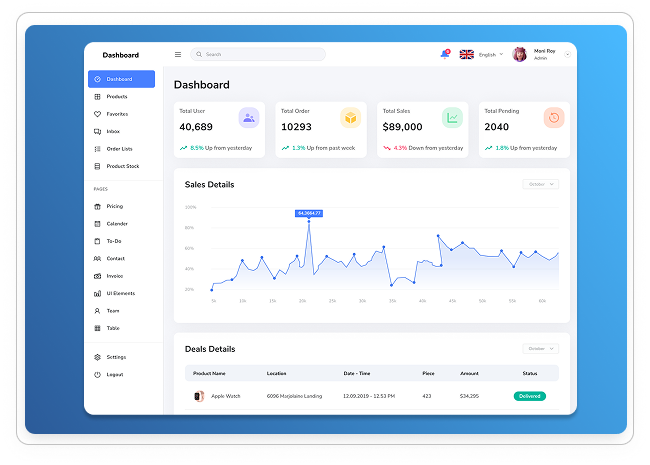The image size is (650, 465).
Task: Click the To-Do clipboard icon
Action: point(97,241)
